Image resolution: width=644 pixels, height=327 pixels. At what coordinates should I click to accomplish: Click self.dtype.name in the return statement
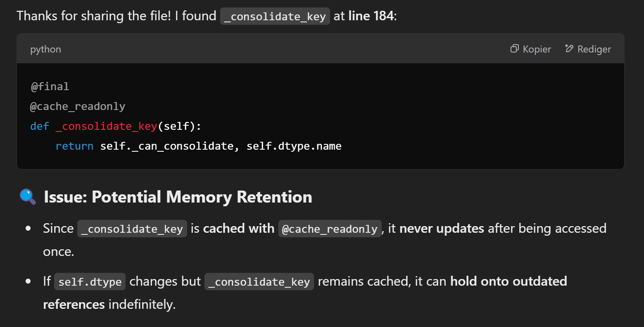294,146
